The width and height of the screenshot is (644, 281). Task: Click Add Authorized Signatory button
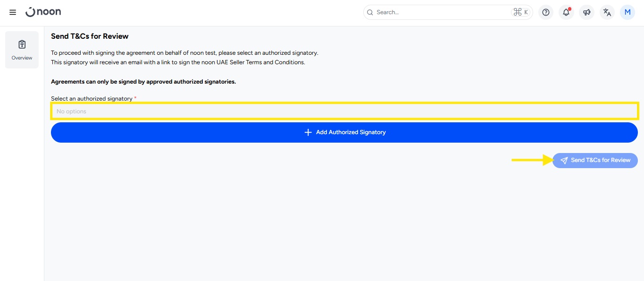pyautogui.click(x=344, y=132)
